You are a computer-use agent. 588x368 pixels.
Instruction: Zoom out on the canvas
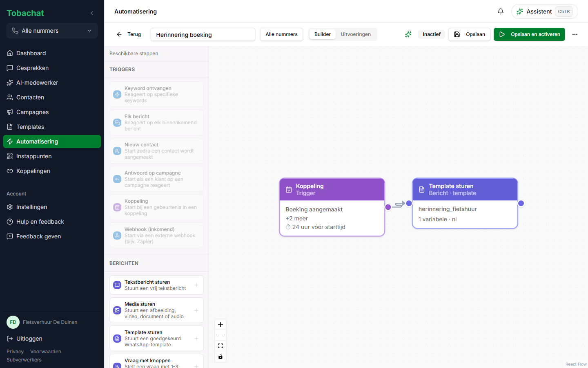[220, 335]
